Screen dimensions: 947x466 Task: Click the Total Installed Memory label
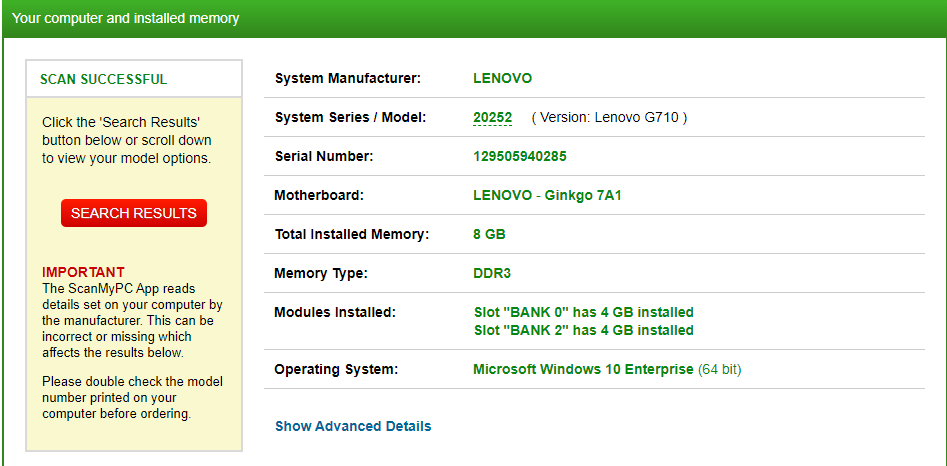tap(351, 234)
